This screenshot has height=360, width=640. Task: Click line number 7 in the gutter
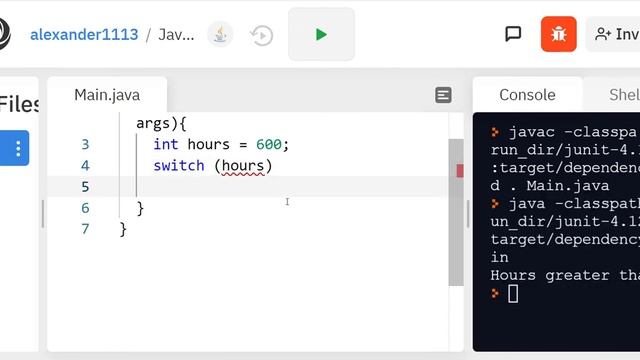(85, 229)
